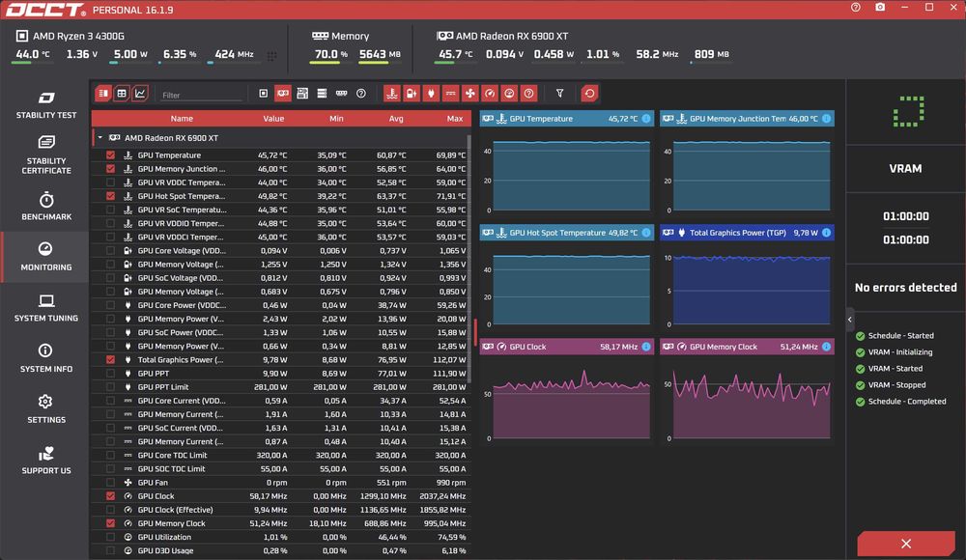This screenshot has width=966, height=560.
Task: Toggle the fan sensor type filter
Action: pyautogui.click(x=470, y=94)
